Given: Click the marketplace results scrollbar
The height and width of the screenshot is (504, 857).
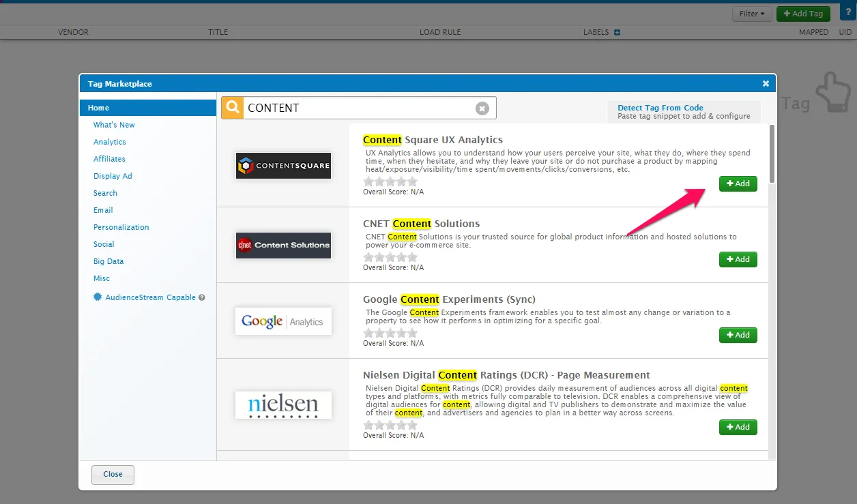Looking at the screenshot, I should 772,153.
